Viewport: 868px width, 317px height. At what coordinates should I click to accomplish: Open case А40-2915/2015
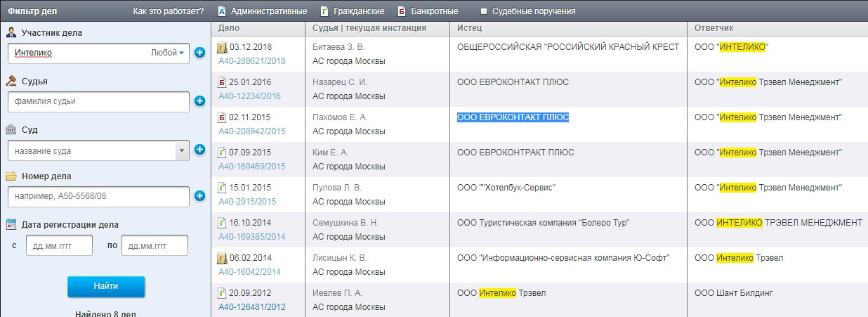click(x=247, y=202)
